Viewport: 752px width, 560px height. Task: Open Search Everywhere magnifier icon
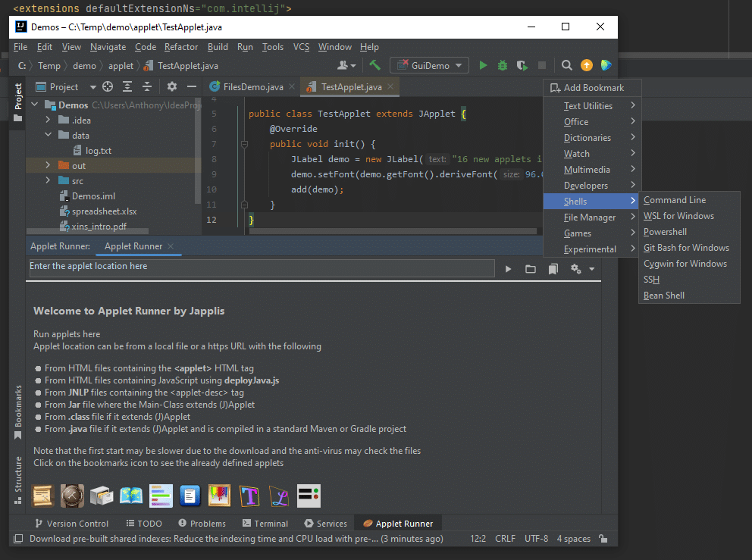click(566, 65)
